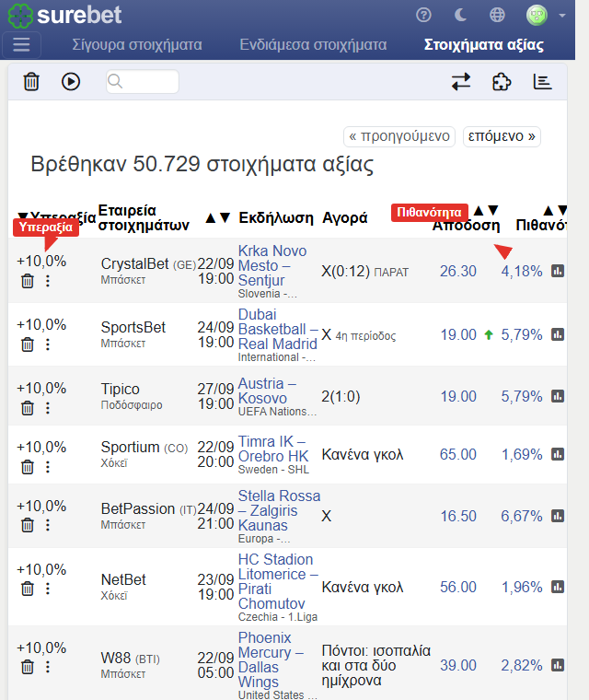The height and width of the screenshot is (700, 589).
Task: Go to « προηγούμενο page
Action: [x=399, y=136]
